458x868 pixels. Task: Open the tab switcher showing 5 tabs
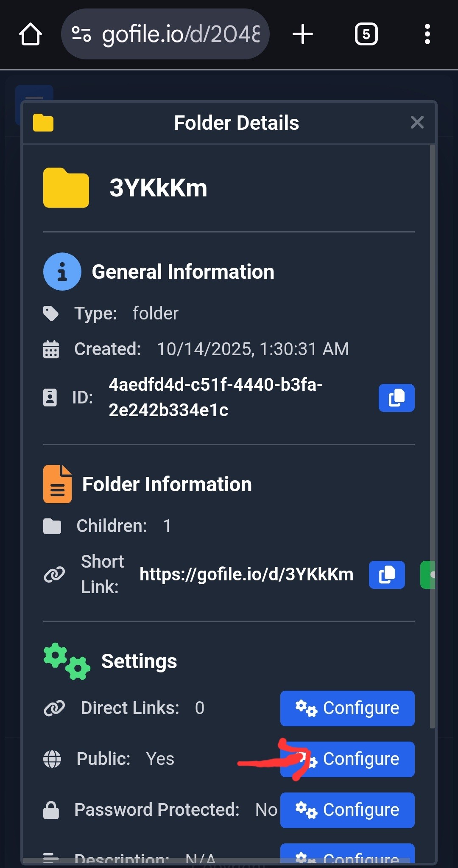pyautogui.click(x=366, y=34)
